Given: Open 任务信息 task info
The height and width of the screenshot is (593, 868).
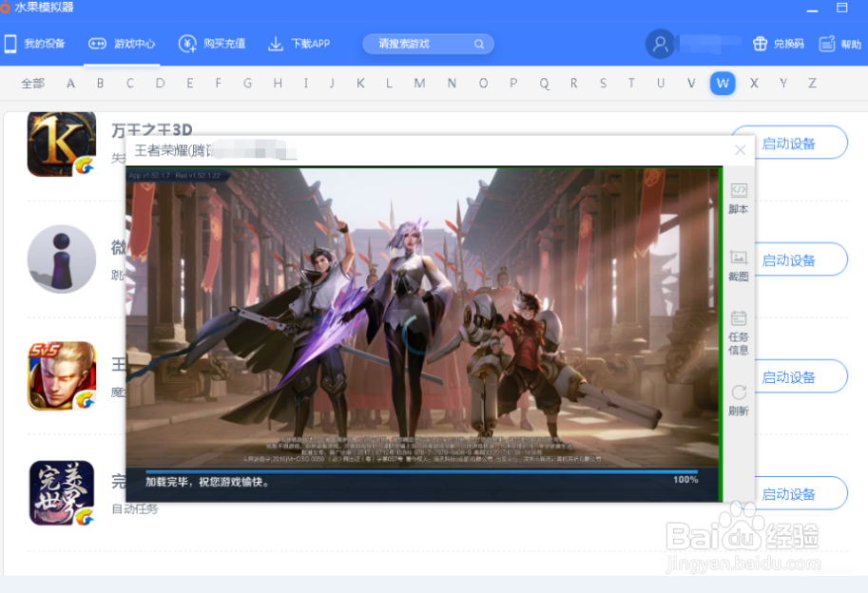Looking at the screenshot, I should click(739, 333).
